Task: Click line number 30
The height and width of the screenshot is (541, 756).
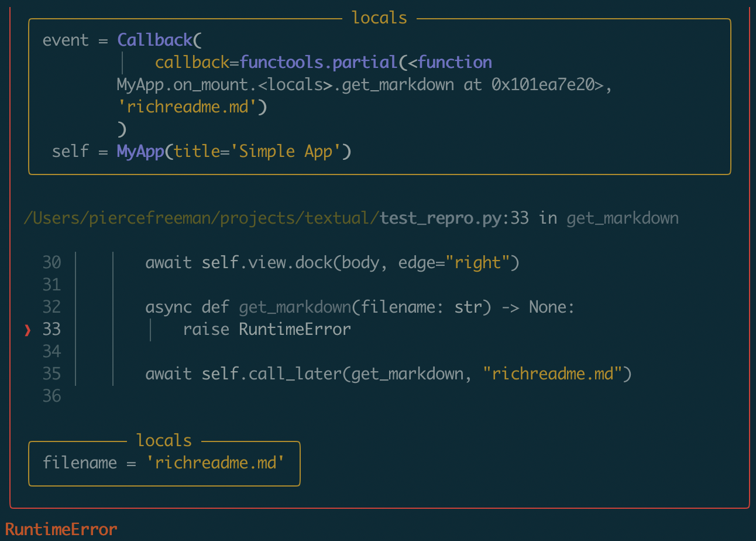Action: pos(51,263)
